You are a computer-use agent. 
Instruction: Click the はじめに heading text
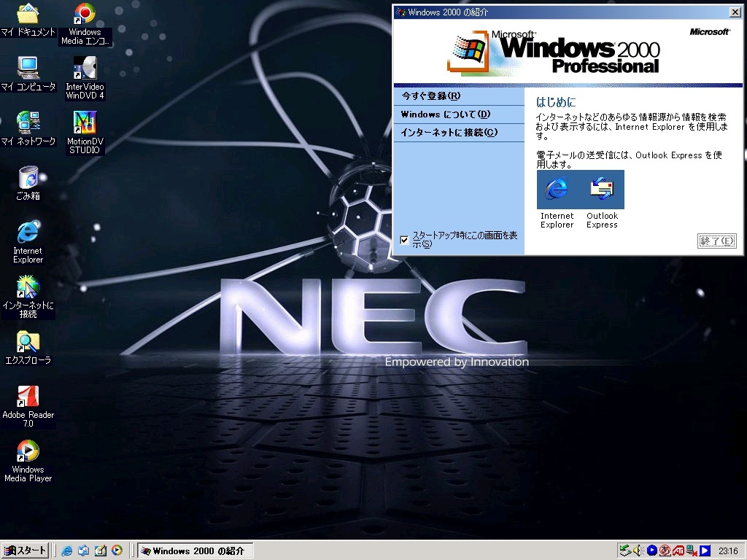pyautogui.click(x=556, y=102)
